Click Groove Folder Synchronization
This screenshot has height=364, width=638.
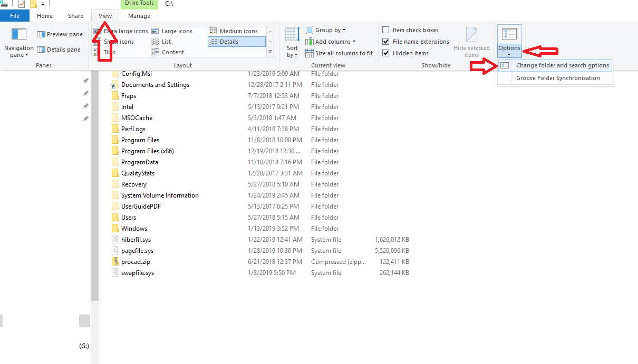[558, 78]
